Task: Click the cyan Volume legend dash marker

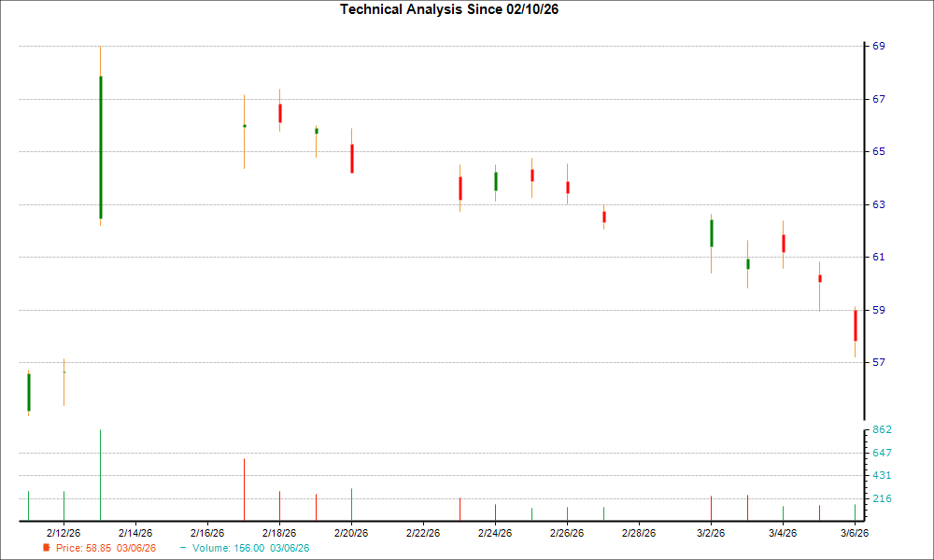Action: pyautogui.click(x=183, y=549)
